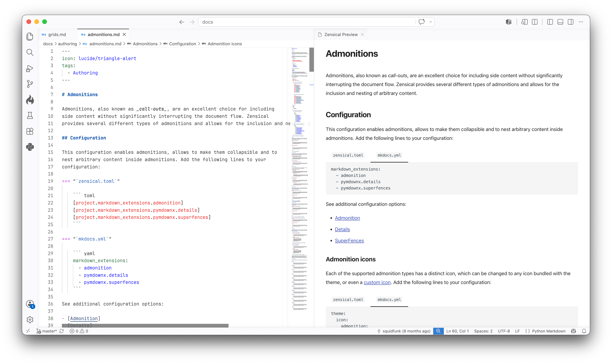Go to line via Ln 60, Col 1
This screenshot has height=364, width=612.
coord(457,331)
